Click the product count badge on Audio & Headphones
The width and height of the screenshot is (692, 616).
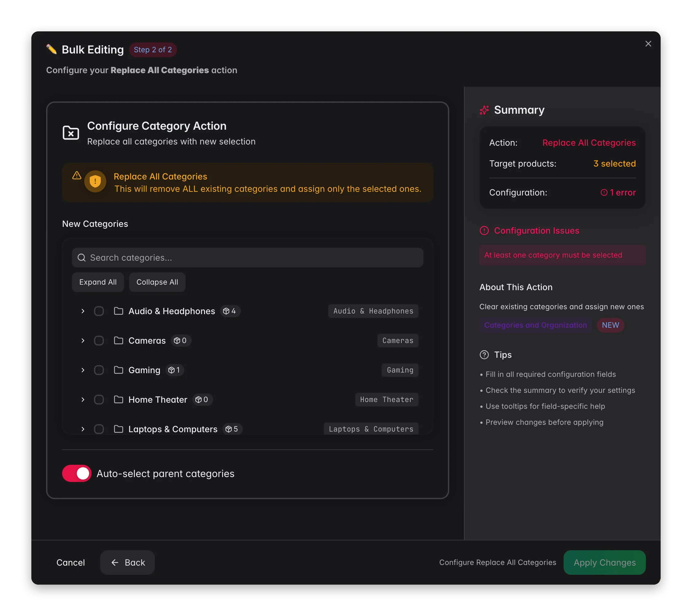(230, 311)
